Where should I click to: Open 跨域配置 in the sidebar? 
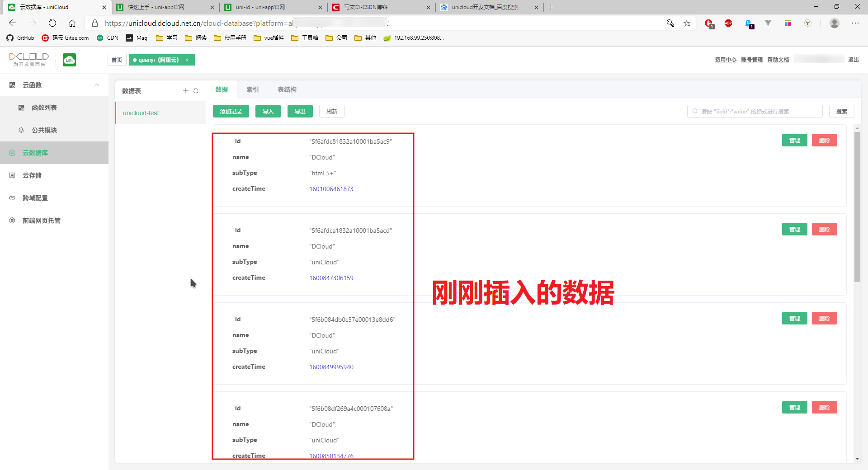tap(54, 198)
